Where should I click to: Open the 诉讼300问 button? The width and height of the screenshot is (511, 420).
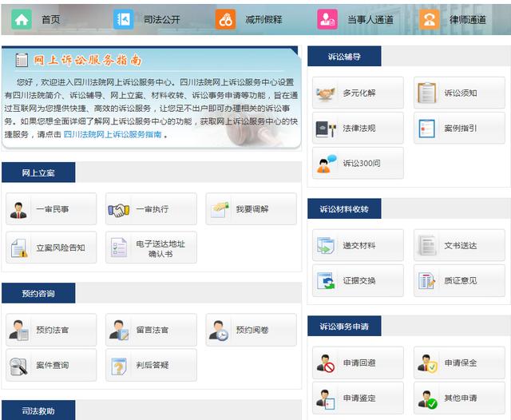358,163
